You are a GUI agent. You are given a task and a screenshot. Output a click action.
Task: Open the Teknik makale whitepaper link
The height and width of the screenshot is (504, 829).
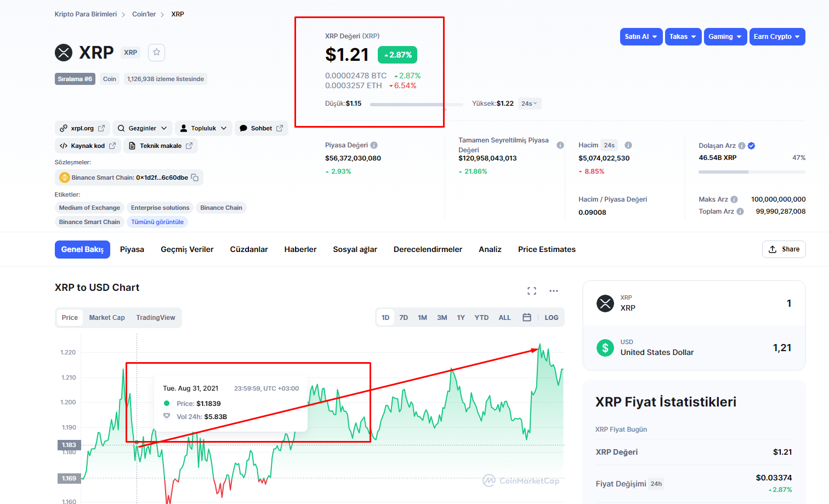[161, 146]
